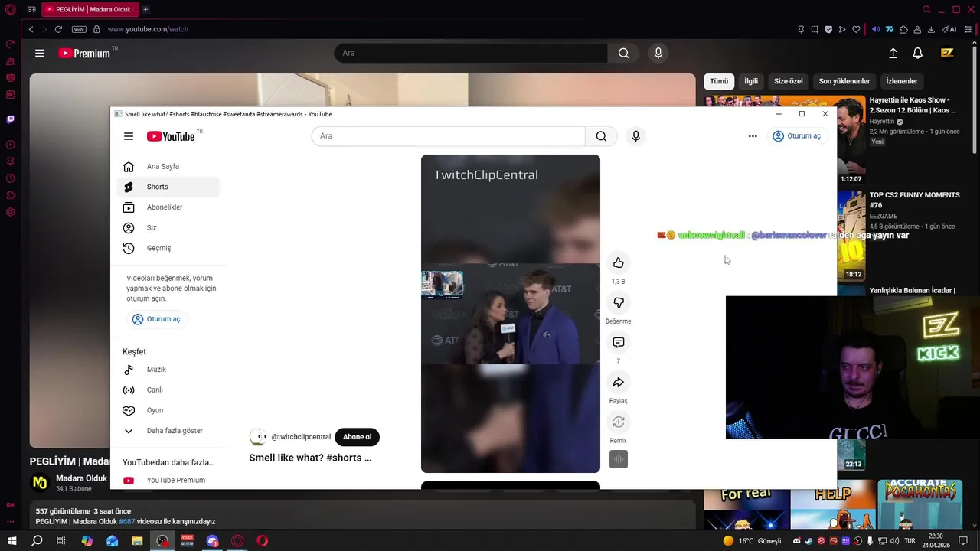Click the playing Short video
The height and width of the screenshot is (551, 980).
[511, 314]
